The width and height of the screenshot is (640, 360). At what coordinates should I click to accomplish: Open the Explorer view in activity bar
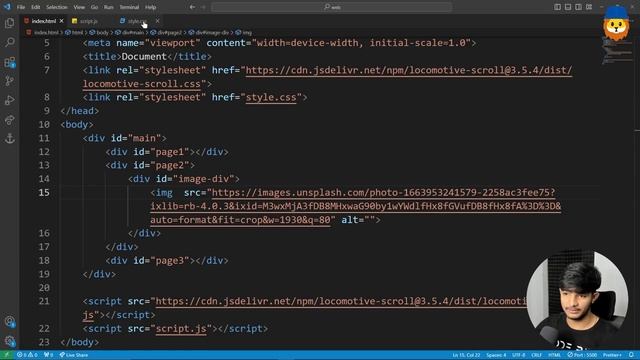coord(9,23)
